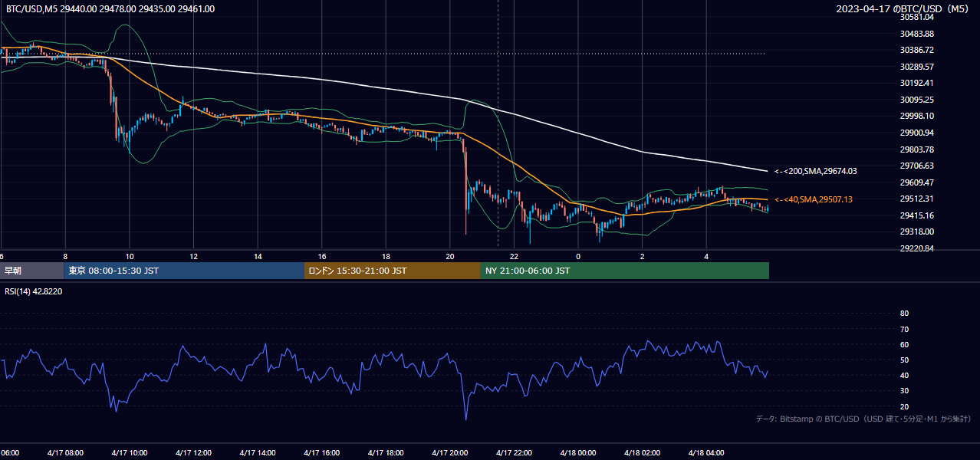Viewport: 980px width, 460px height.
Task: Click price axis value 29318.00
Action: click(916, 232)
